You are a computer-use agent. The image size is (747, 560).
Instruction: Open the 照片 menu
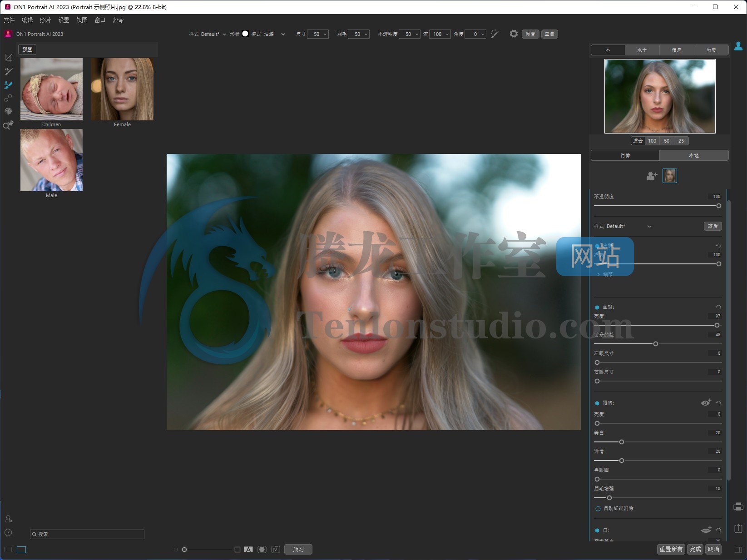45,20
